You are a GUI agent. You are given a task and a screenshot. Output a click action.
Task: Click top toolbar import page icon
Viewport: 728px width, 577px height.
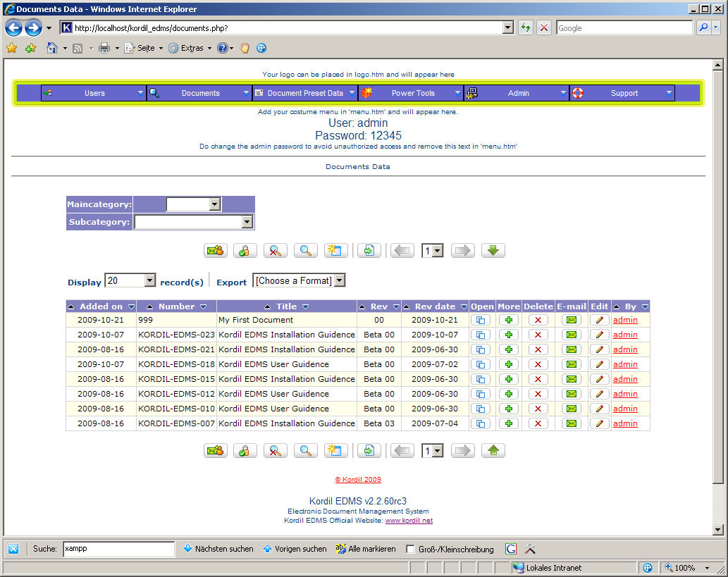point(369,251)
